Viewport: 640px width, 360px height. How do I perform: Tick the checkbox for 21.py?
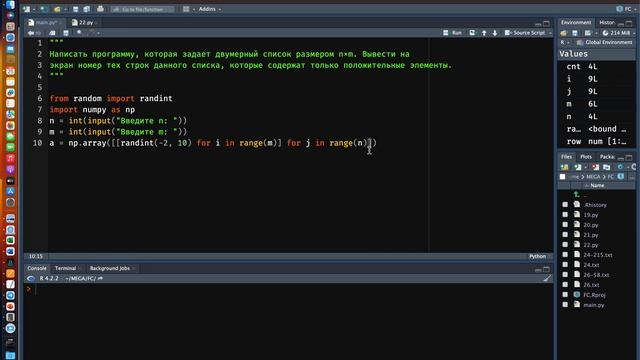565,235
